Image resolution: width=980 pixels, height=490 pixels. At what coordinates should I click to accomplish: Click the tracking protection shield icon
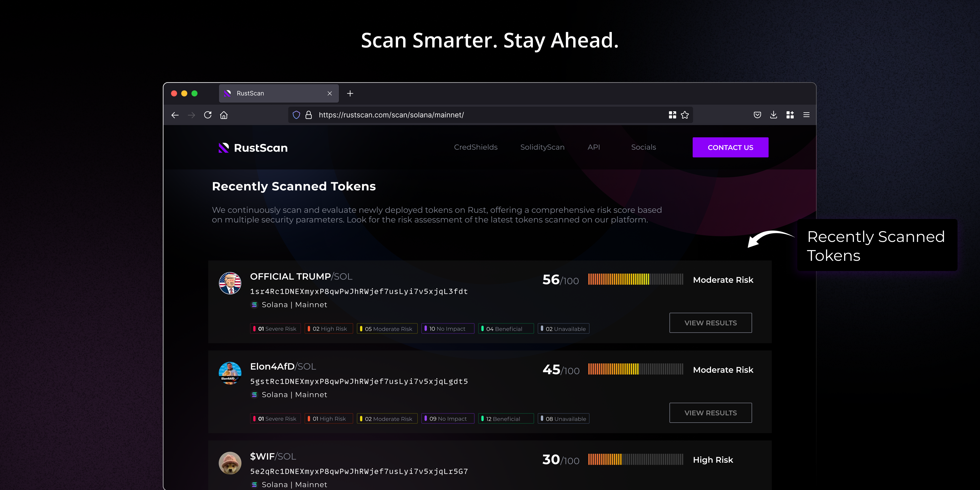point(296,115)
